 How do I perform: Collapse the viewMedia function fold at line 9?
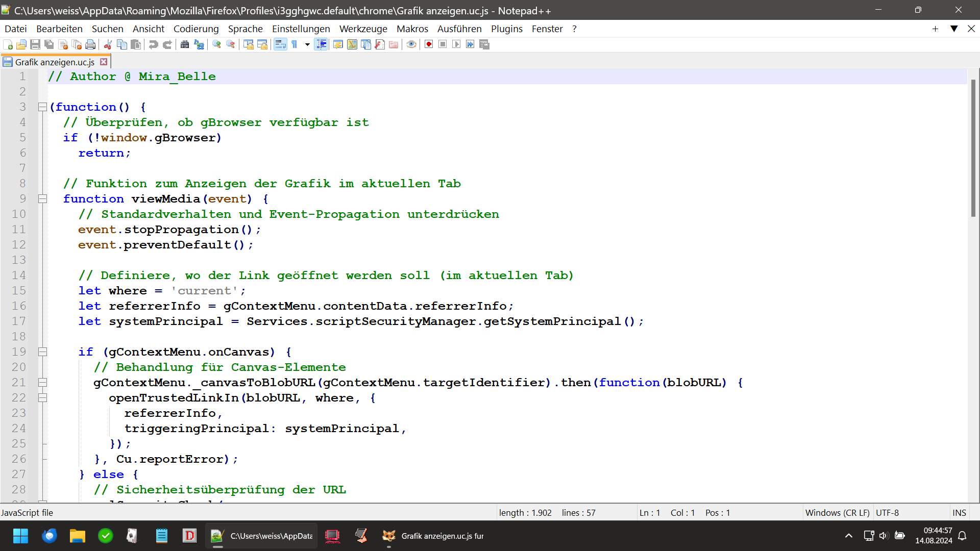[x=43, y=199]
